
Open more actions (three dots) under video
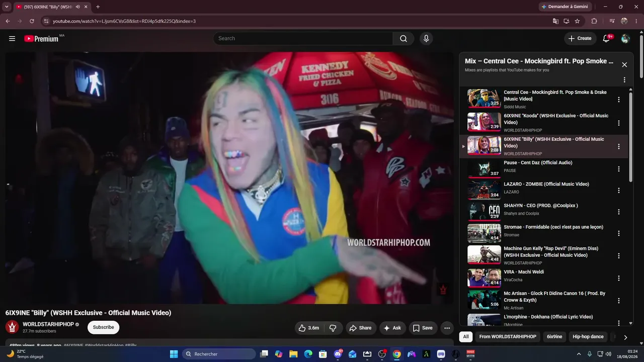coord(447,328)
